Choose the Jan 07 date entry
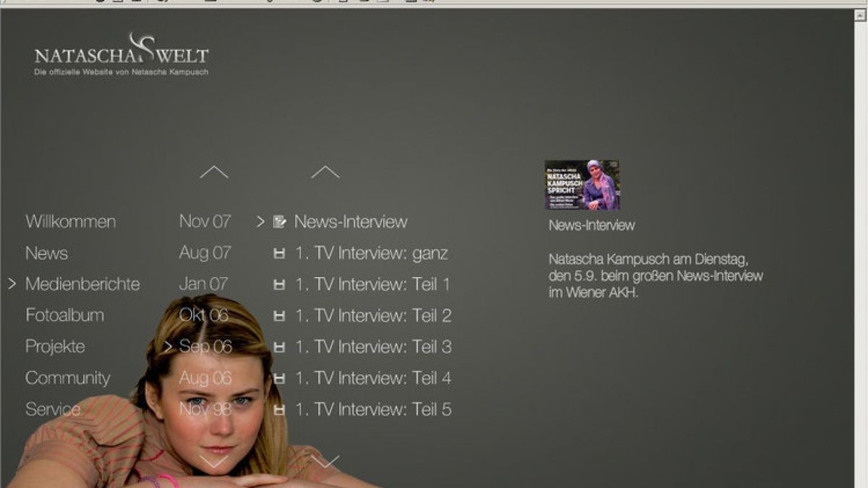 pyautogui.click(x=203, y=284)
